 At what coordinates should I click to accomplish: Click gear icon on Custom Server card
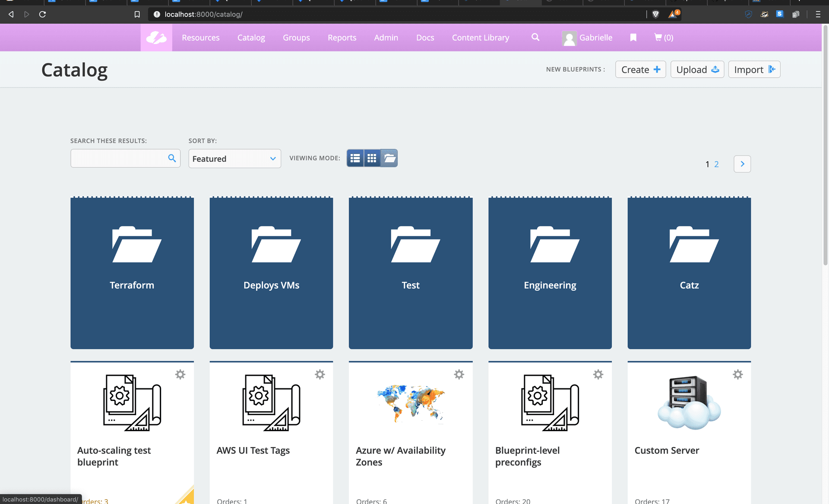(737, 374)
